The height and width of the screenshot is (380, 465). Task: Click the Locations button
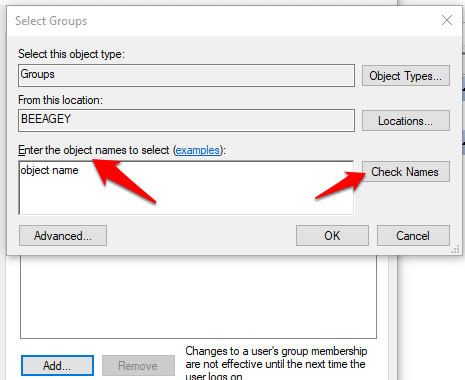tap(406, 121)
